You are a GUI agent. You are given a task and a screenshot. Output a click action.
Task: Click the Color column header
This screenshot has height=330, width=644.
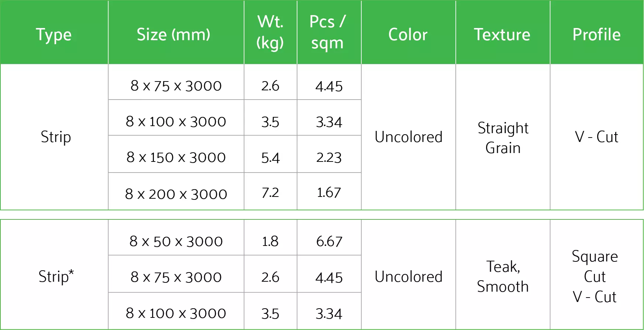coord(408,35)
